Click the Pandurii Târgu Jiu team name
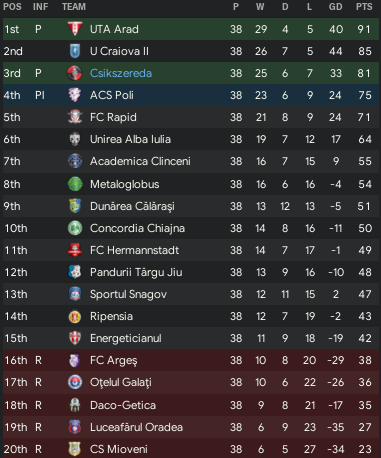The width and height of the screenshot is (381, 458). [x=136, y=272]
